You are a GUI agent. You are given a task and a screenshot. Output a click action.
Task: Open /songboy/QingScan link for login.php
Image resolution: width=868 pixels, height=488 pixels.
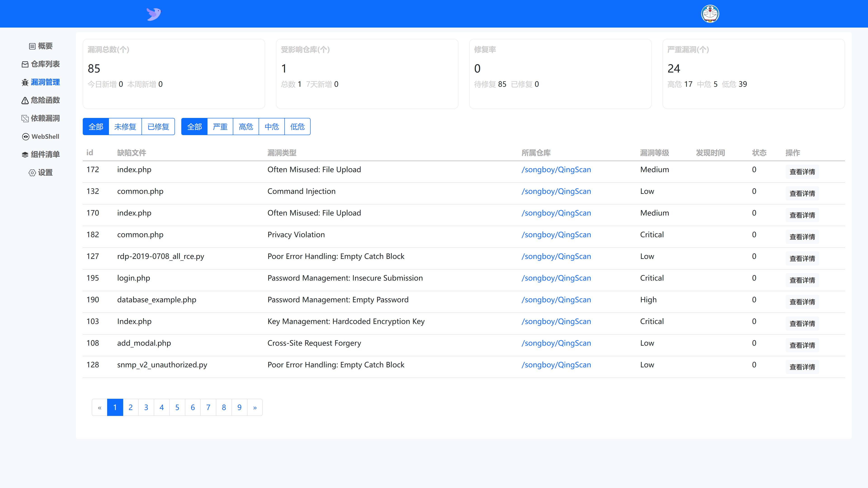point(556,278)
